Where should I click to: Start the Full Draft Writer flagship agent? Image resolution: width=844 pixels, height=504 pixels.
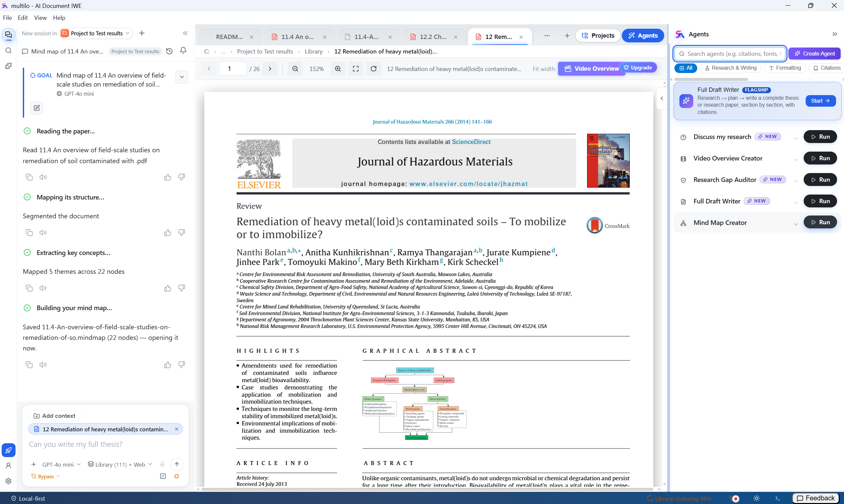(x=821, y=101)
